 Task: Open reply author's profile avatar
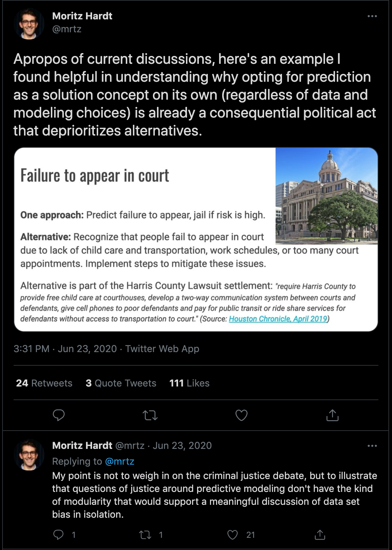[29, 455]
